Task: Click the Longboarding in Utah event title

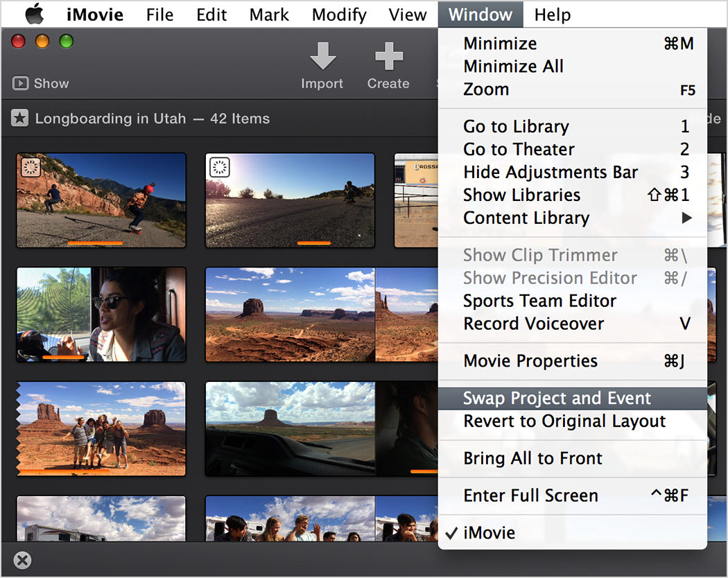Action: (x=110, y=119)
